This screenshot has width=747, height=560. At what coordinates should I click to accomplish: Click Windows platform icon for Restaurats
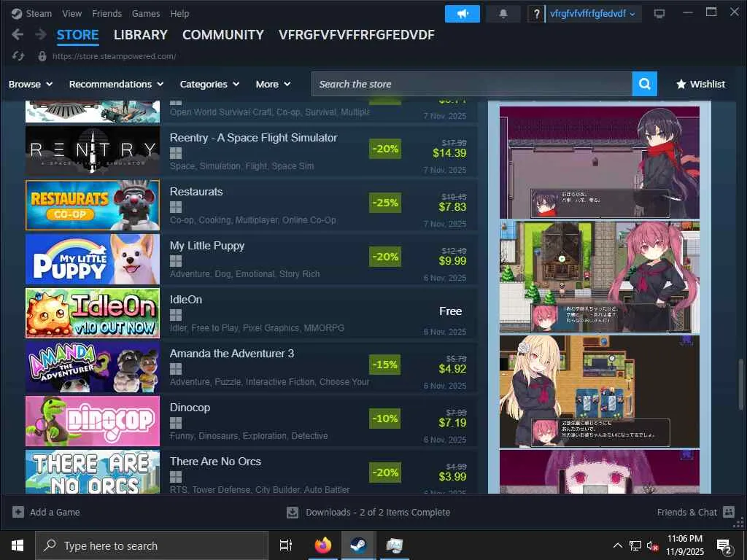tap(176, 206)
